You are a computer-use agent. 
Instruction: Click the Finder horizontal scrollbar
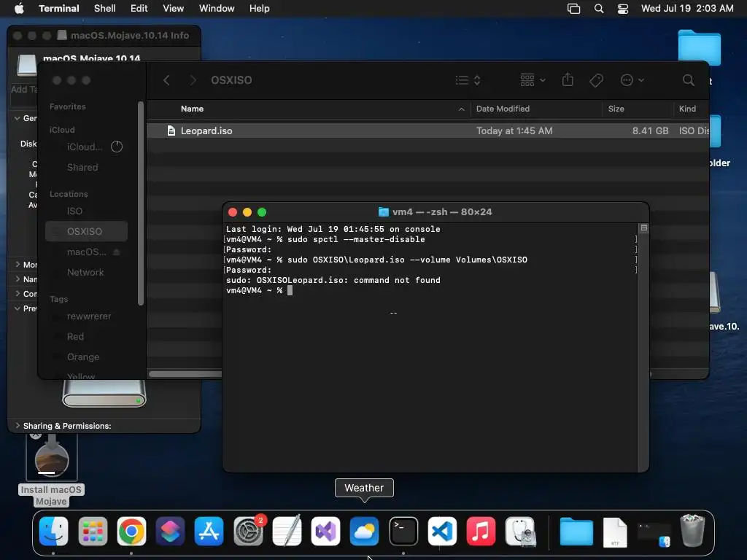[185, 374]
